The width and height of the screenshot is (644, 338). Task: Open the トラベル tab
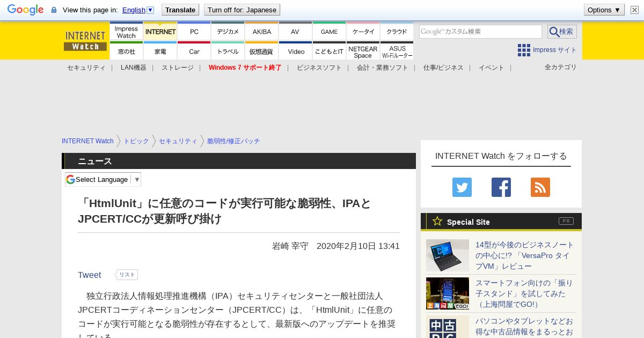click(228, 51)
